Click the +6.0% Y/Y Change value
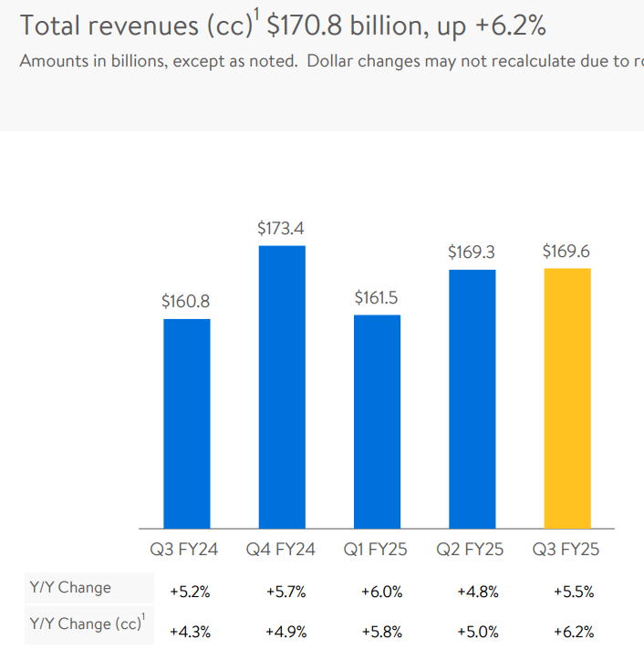This screenshot has width=644, height=660. [x=382, y=593]
